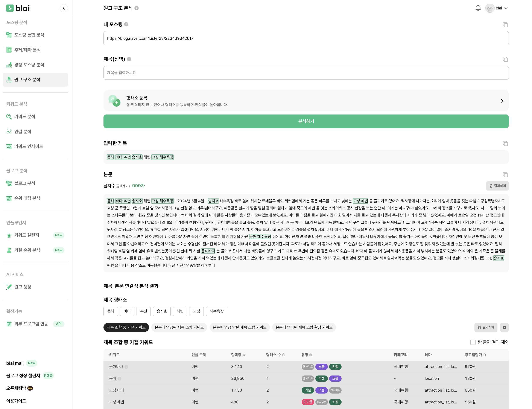
Task: Click copy icon beside 본문 heading
Action: [505, 175]
